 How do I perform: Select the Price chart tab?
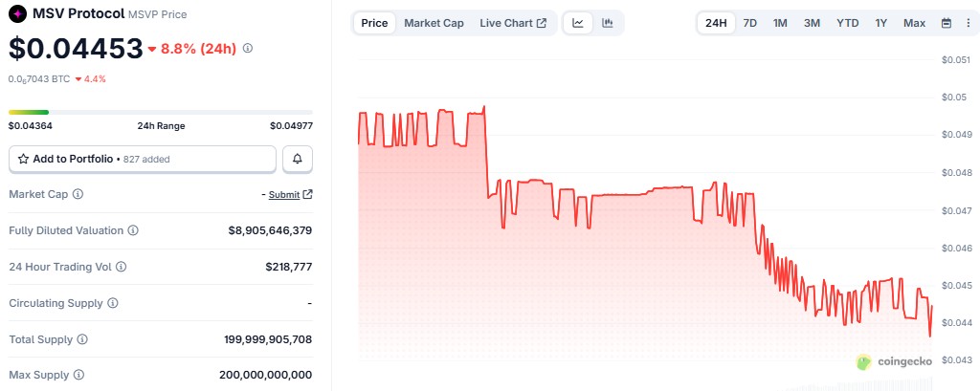[374, 23]
